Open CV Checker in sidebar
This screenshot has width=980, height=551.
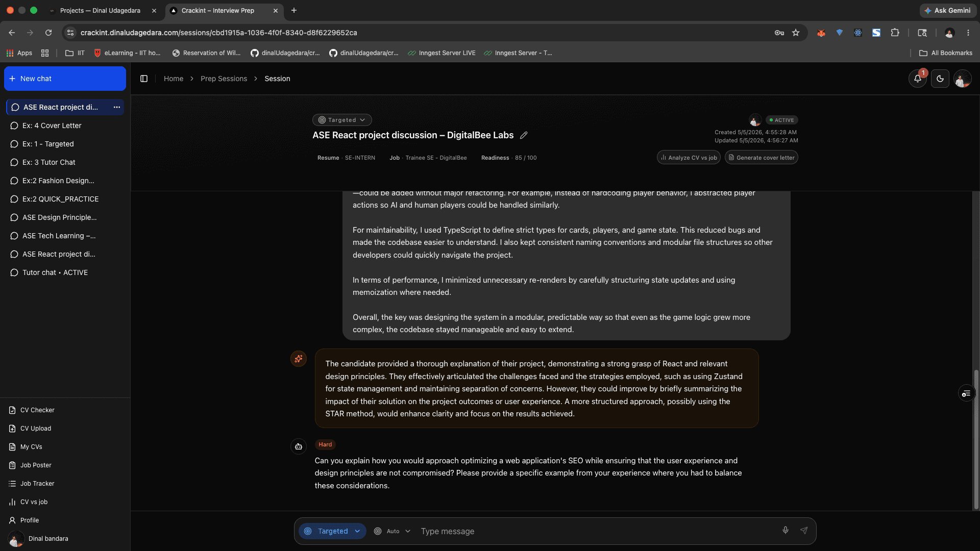pyautogui.click(x=32, y=410)
